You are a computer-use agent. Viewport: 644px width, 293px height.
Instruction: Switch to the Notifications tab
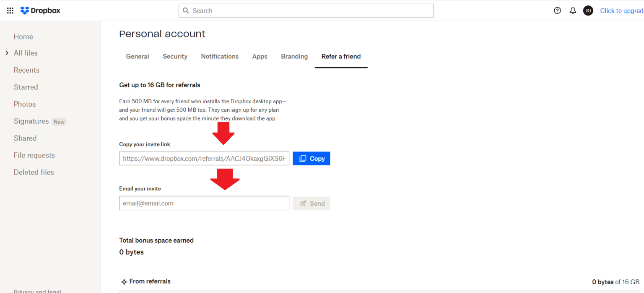coord(220,56)
